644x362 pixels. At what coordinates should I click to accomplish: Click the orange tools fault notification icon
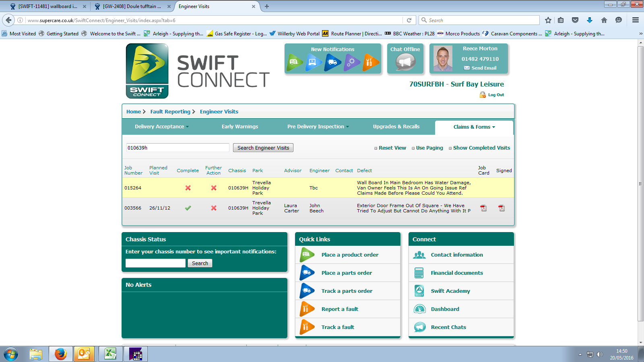(370, 62)
